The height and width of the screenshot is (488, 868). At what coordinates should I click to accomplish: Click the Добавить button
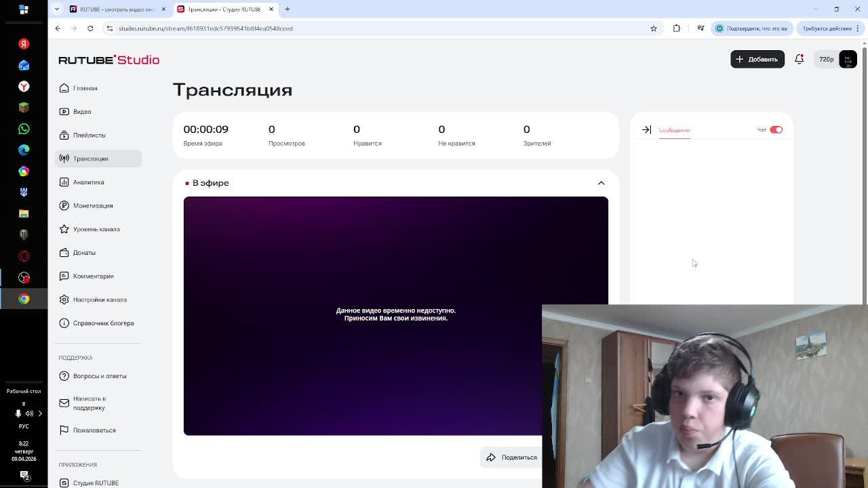757,59
